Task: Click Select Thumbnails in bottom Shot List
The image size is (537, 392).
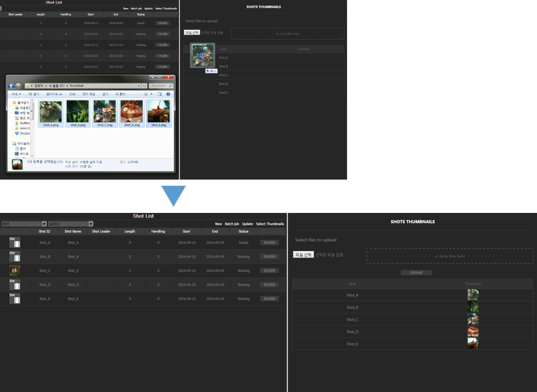Action: tap(270, 224)
